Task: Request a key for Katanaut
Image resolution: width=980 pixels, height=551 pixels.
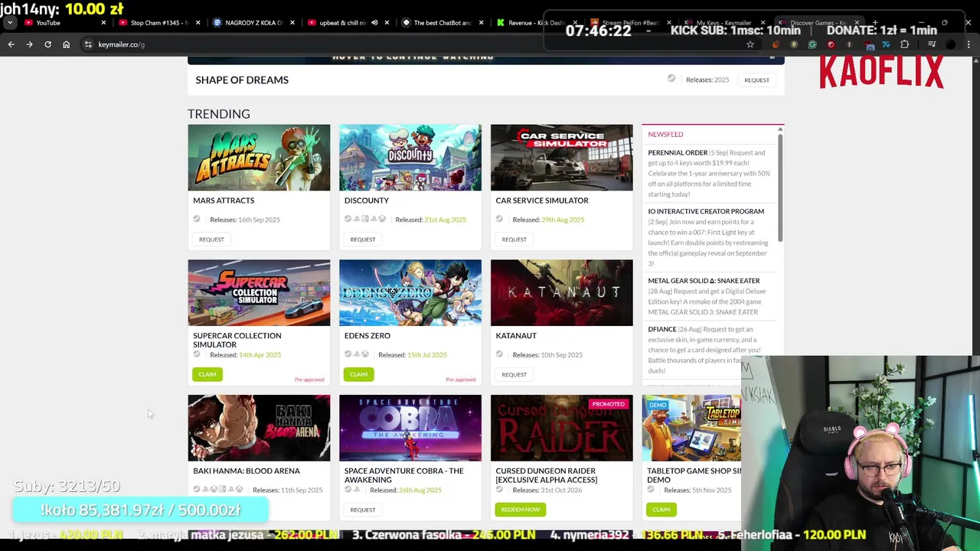Action: coord(514,375)
